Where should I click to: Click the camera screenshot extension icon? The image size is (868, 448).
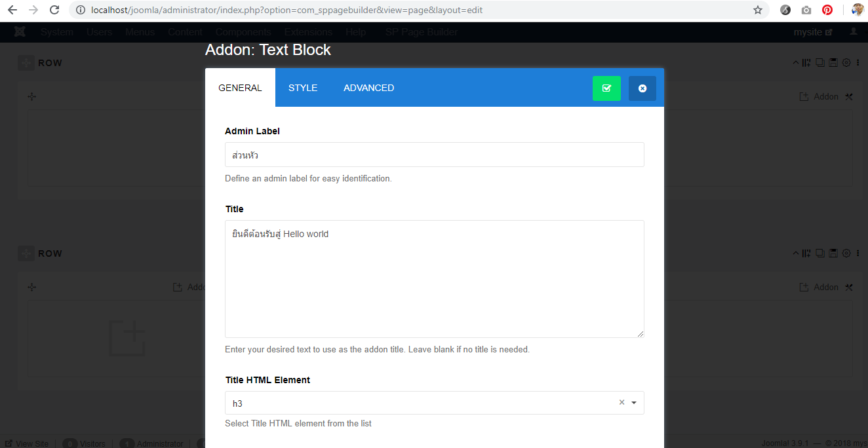pyautogui.click(x=806, y=10)
